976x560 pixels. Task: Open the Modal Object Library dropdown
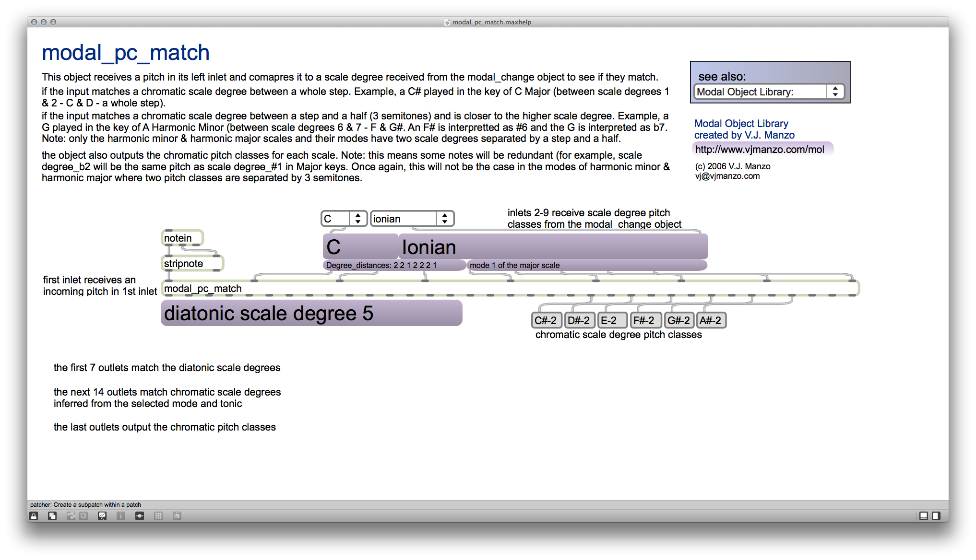pos(769,92)
